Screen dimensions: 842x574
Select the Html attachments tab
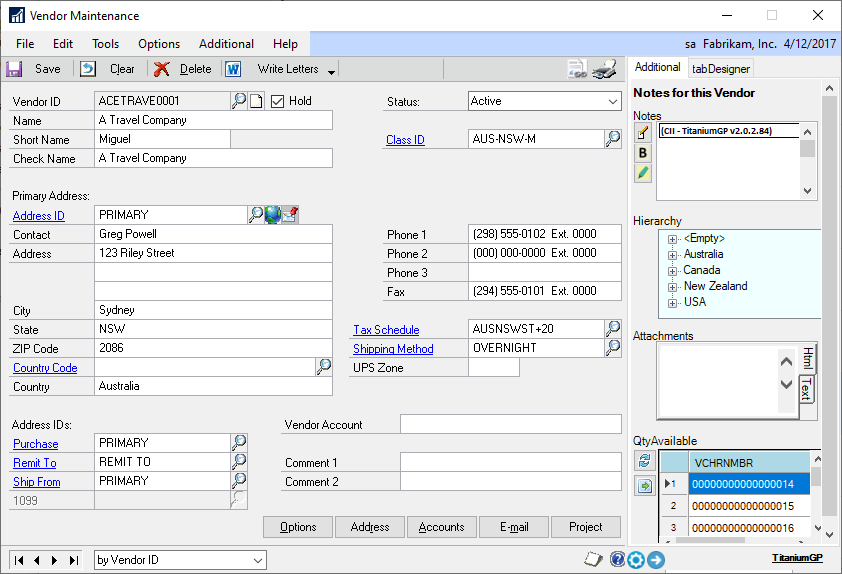808,358
